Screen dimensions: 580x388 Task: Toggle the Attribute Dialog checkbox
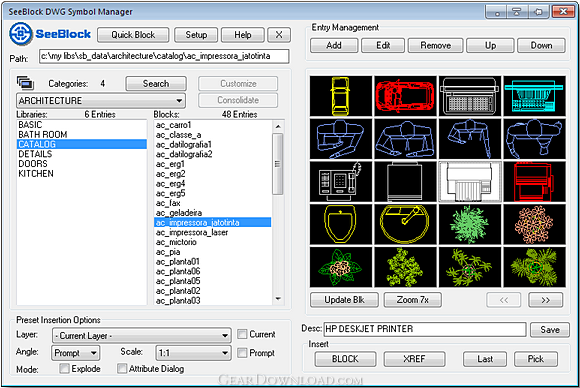[x=122, y=368]
